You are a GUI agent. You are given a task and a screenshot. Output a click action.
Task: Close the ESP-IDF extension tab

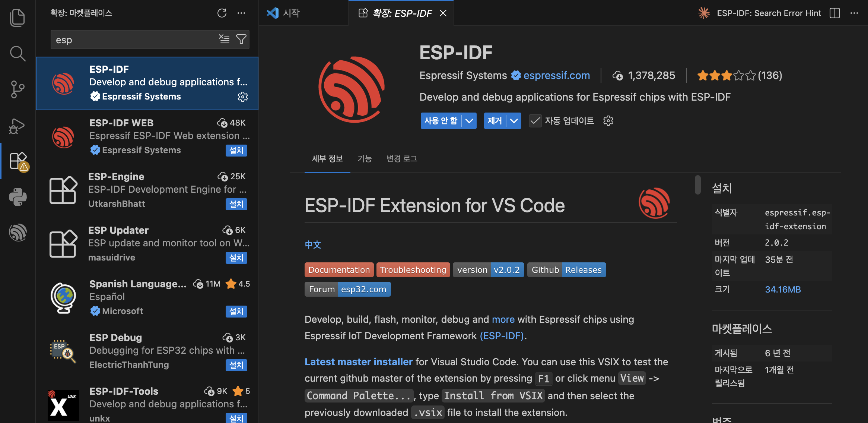point(443,13)
